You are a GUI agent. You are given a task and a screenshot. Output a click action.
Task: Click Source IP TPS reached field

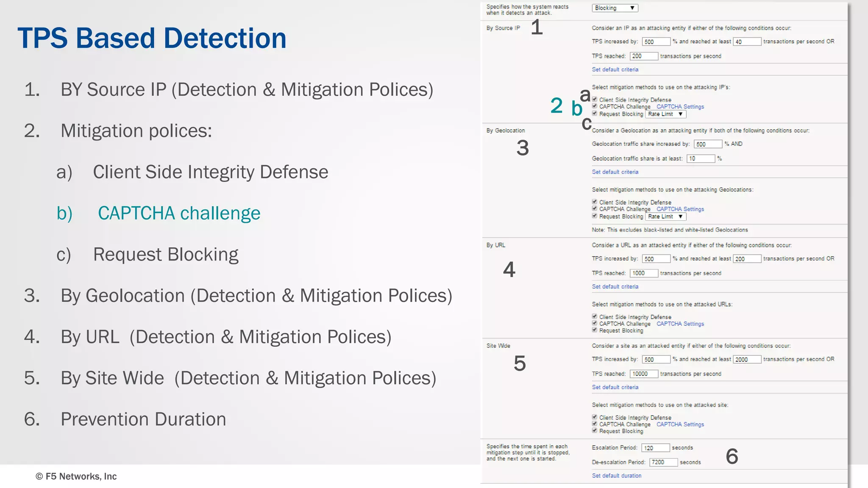(x=644, y=56)
